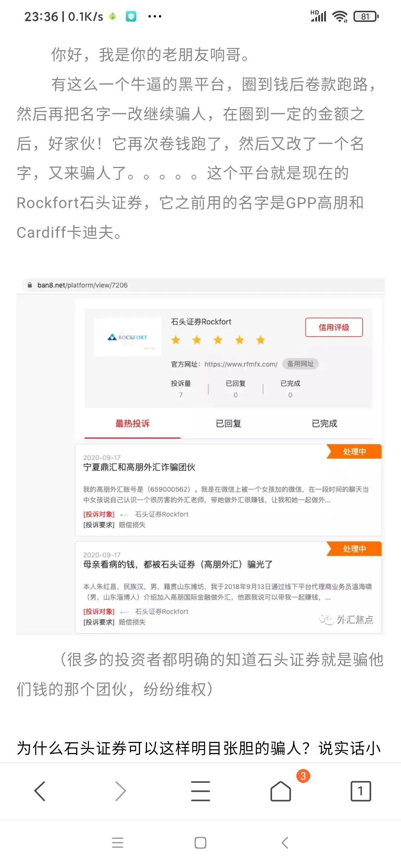401x868 pixels.
Task: Tap the battery indicator showing 81
Action: (x=366, y=16)
